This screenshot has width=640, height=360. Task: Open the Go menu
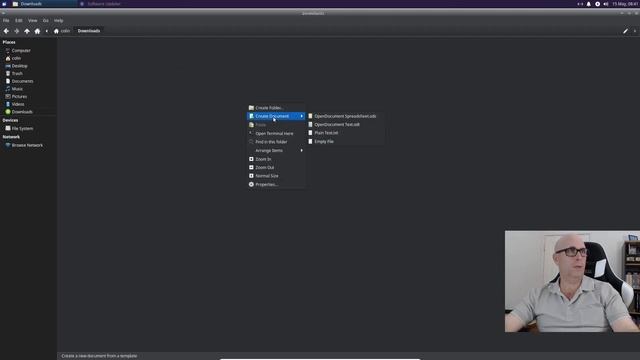[x=46, y=20]
